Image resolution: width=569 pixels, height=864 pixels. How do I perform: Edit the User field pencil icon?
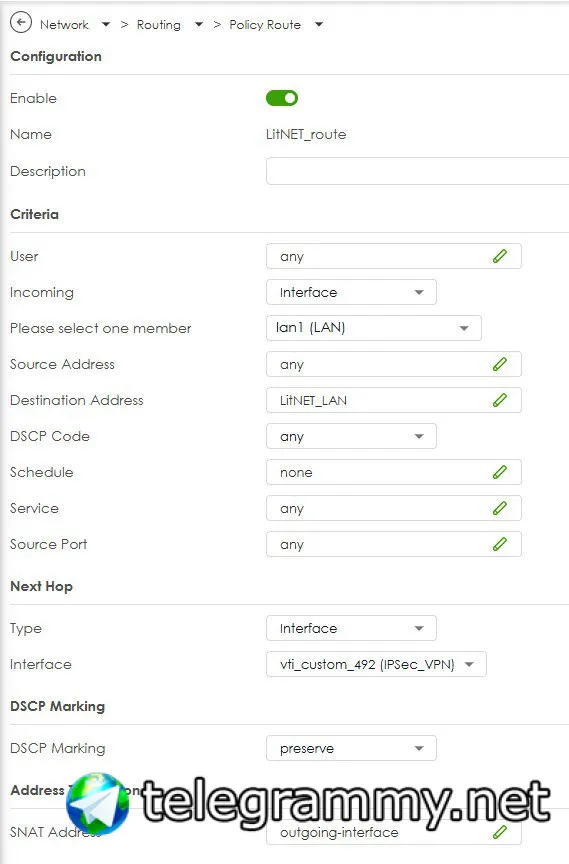point(500,256)
